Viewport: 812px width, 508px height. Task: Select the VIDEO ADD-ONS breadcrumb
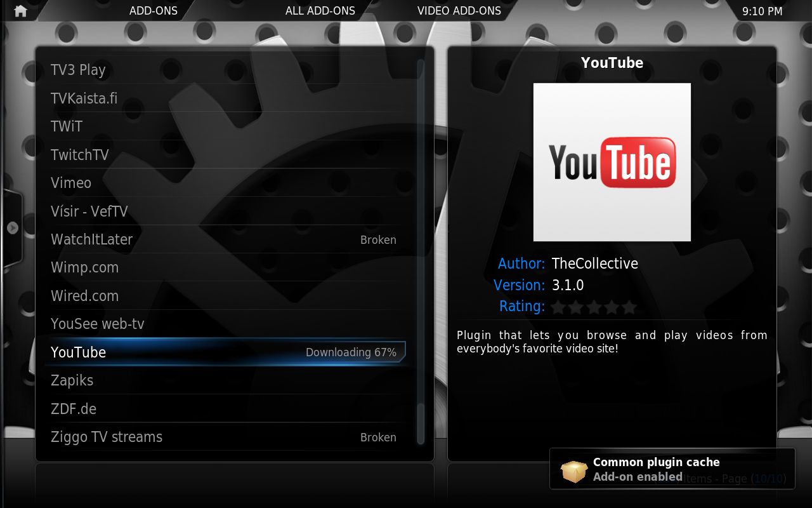[x=459, y=11]
